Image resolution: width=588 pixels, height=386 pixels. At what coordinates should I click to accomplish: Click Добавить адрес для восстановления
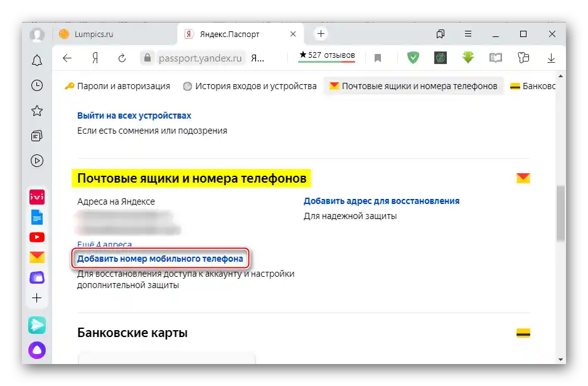tap(382, 201)
